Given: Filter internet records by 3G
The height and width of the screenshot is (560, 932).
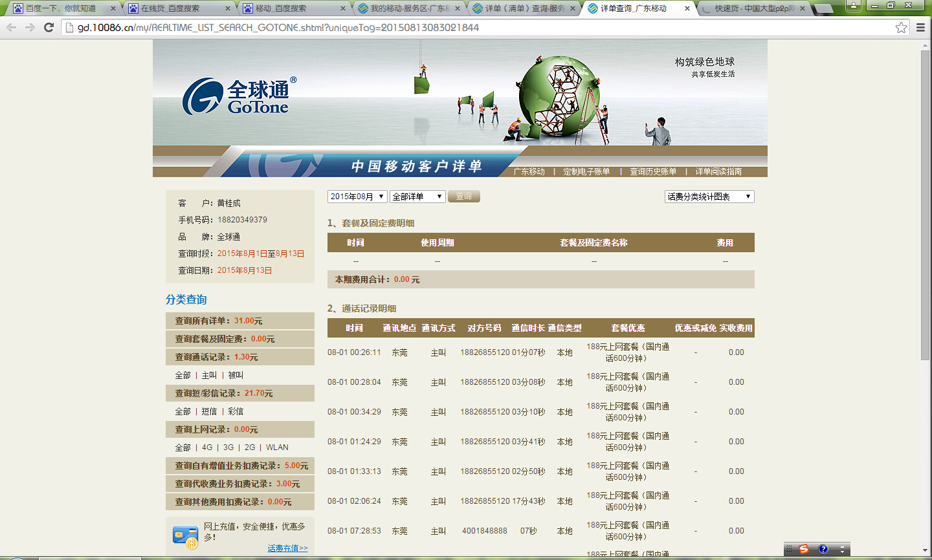Looking at the screenshot, I should coord(228,447).
